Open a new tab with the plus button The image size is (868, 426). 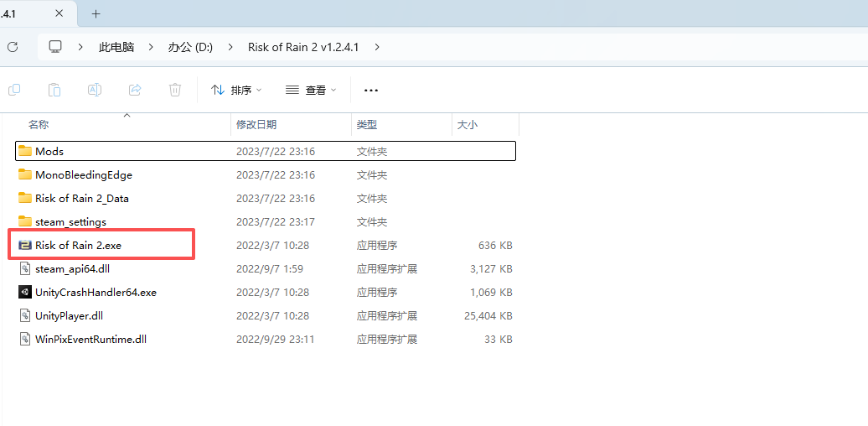[96, 13]
